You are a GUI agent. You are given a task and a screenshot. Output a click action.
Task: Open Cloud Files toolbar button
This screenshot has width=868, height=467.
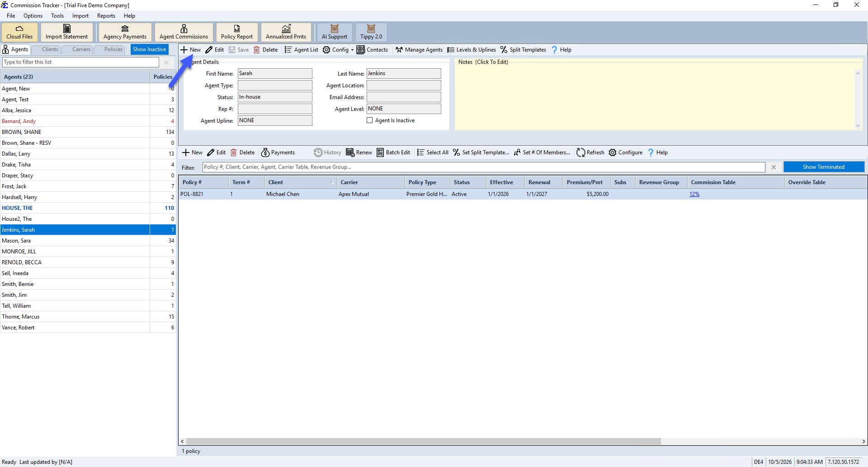pos(19,32)
